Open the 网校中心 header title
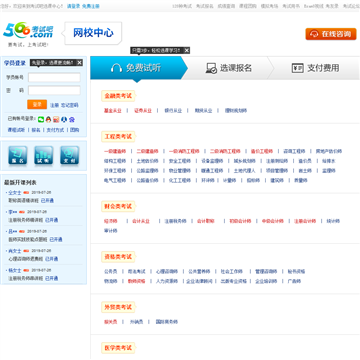The width and height of the screenshot is (360, 360). click(x=93, y=33)
